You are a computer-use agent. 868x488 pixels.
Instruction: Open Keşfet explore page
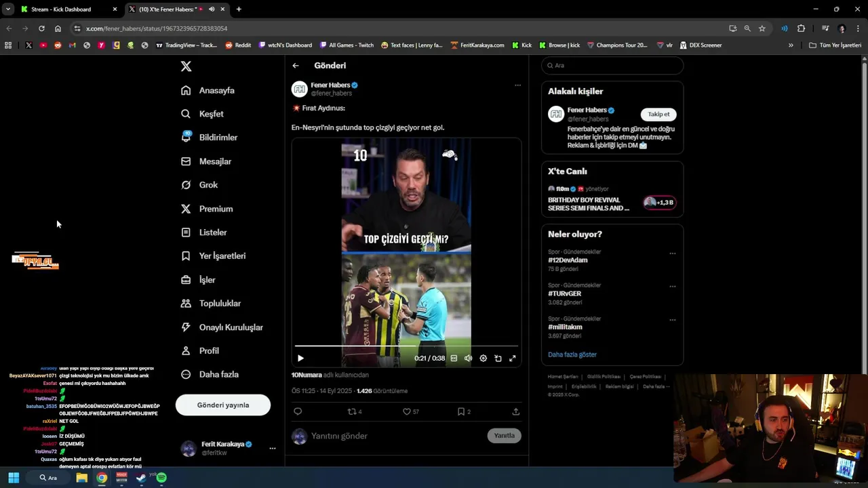pyautogui.click(x=202, y=114)
